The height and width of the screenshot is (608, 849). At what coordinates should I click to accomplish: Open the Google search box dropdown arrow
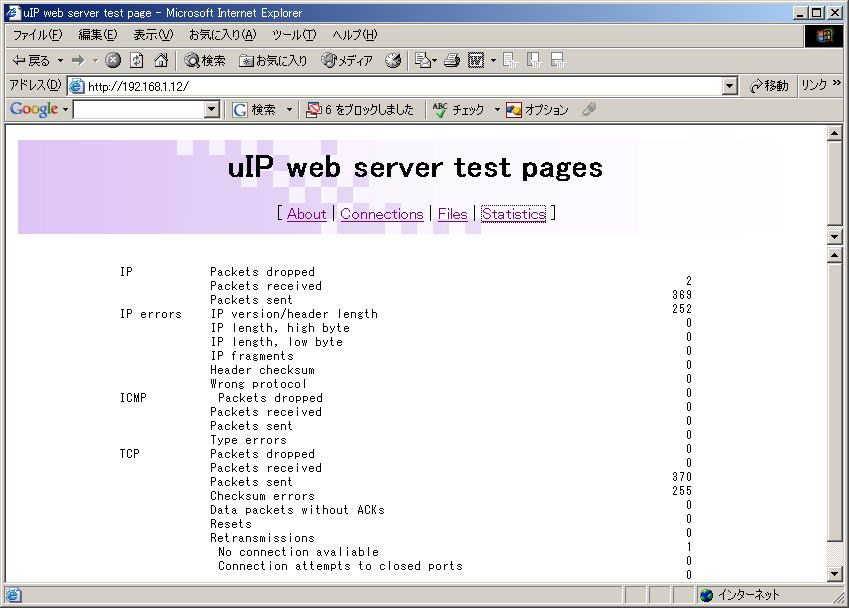click(211, 110)
